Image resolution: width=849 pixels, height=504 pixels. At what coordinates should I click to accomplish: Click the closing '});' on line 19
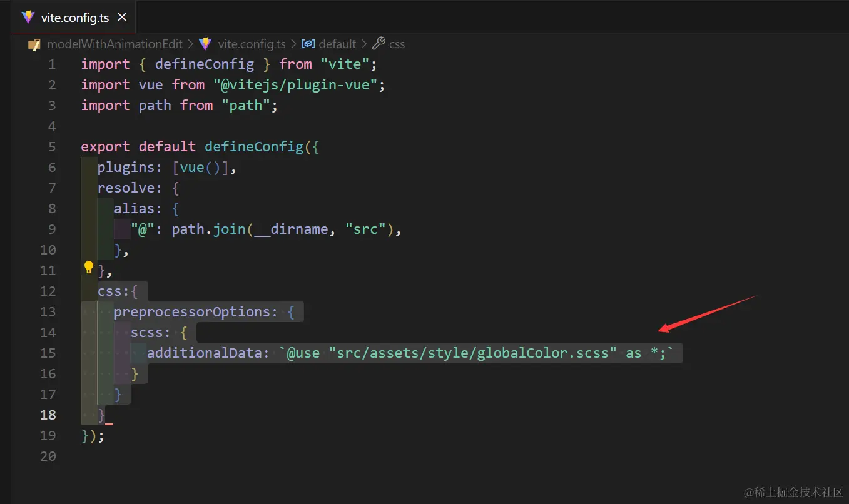pos(93,436)
